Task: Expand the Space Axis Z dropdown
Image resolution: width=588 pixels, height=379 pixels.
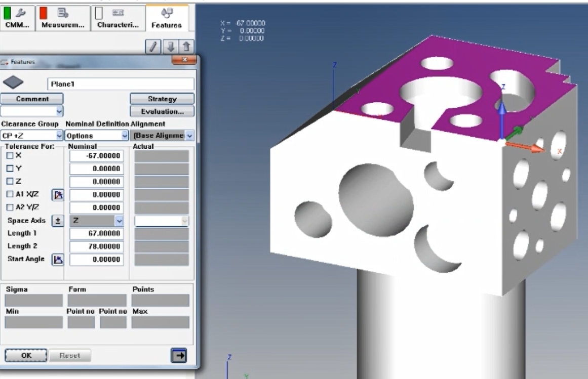Action: [119, 220]
